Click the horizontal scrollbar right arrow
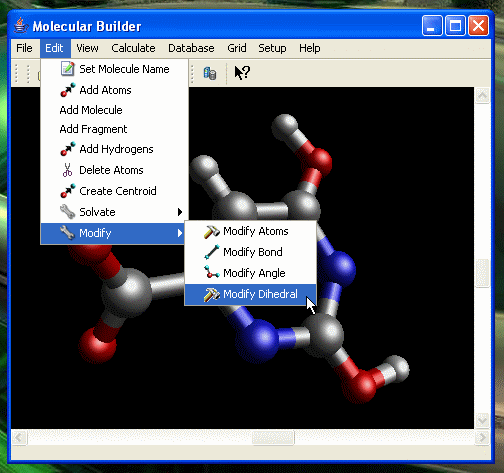The image size is (504, 473). pos(482,437)
